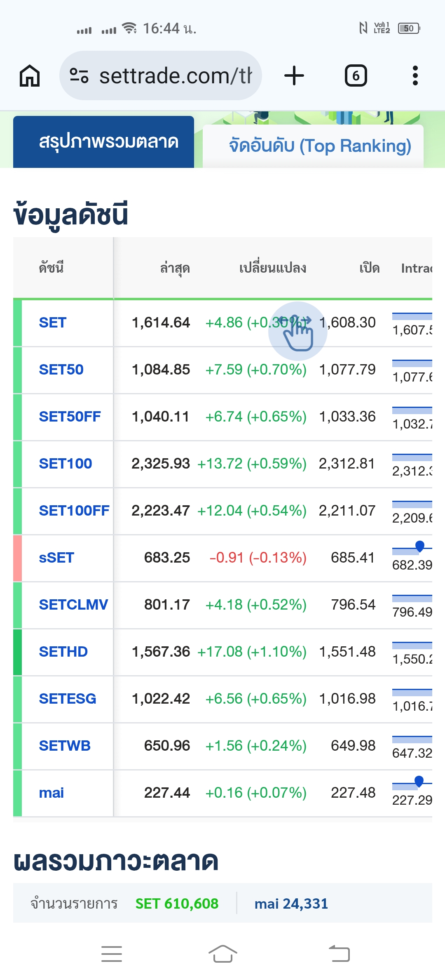Open the SET index link
The image size is (445, 980).
click(52, 323)
